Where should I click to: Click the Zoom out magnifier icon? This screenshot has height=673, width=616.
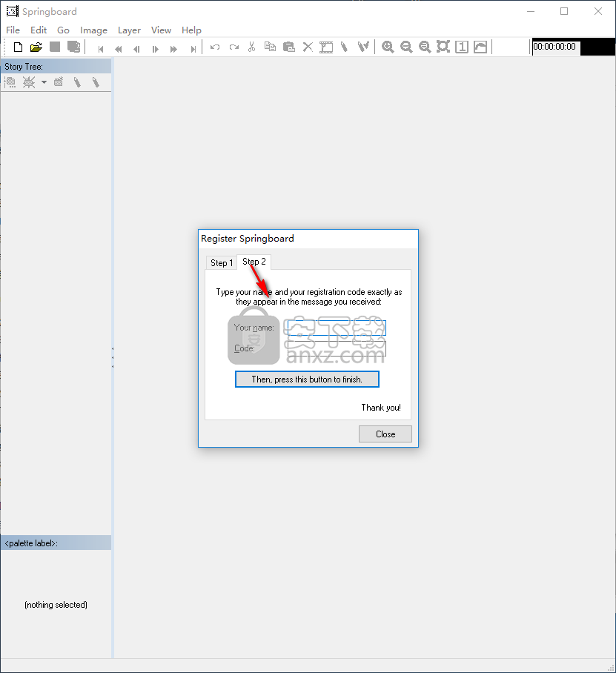[x=406, y=47]
